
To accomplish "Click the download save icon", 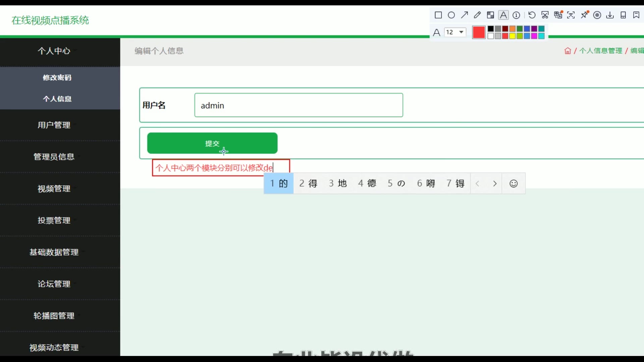I will coord(610,15).
